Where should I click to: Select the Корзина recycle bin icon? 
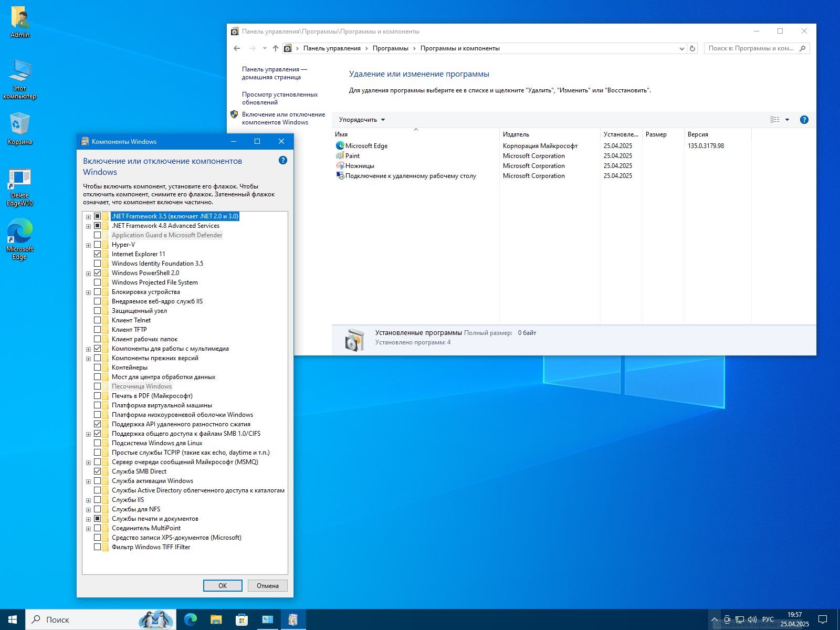20,129
